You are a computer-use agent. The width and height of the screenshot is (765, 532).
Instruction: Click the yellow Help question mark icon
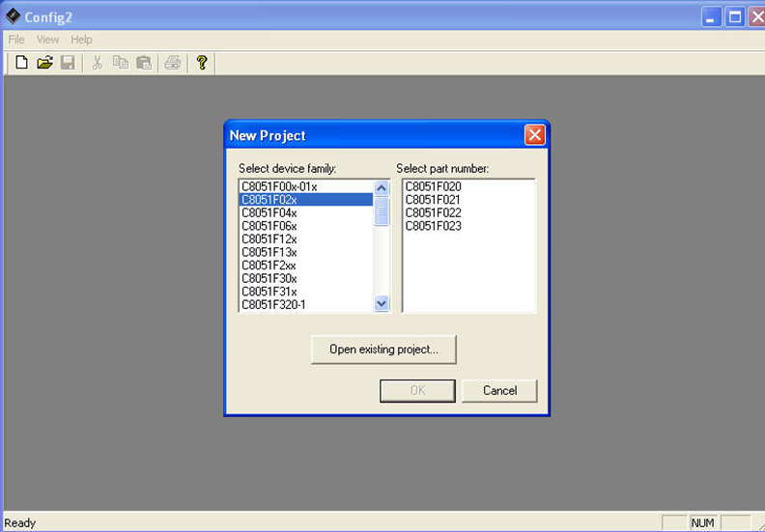click(202, 63)
